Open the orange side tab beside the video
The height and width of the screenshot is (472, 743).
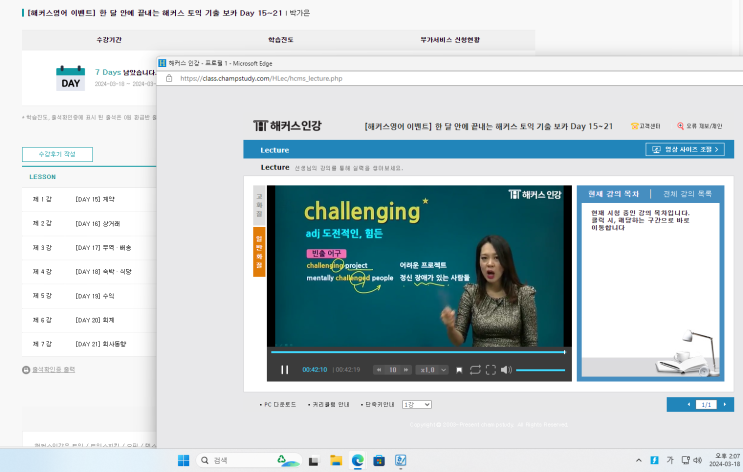pyautogui.click(x=259, y=252)
